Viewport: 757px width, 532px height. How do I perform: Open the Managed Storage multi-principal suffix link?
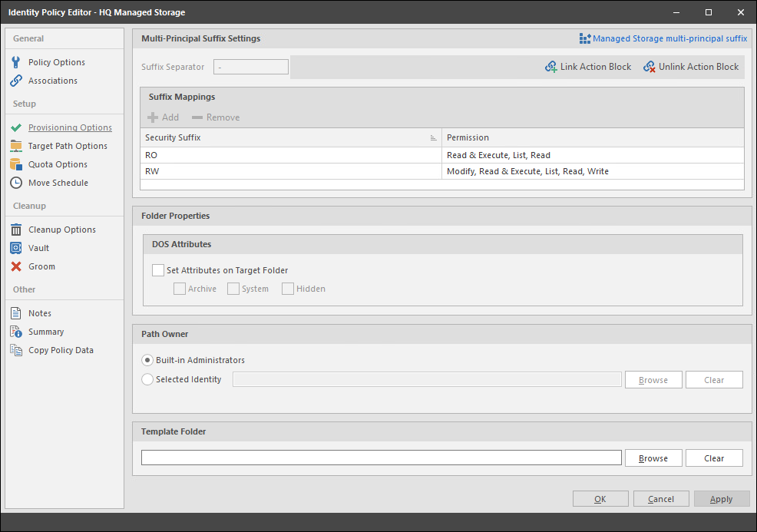click(x=663, y=38)
